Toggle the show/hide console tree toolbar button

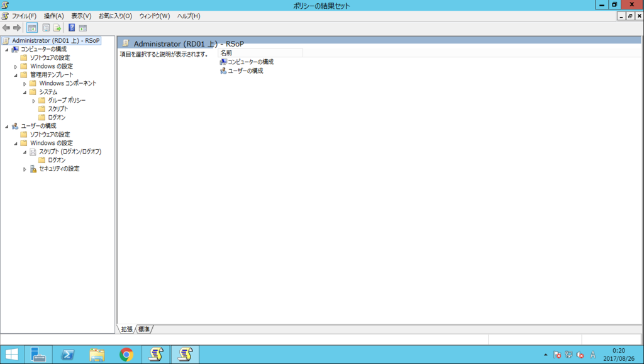(x=32, y=28)
